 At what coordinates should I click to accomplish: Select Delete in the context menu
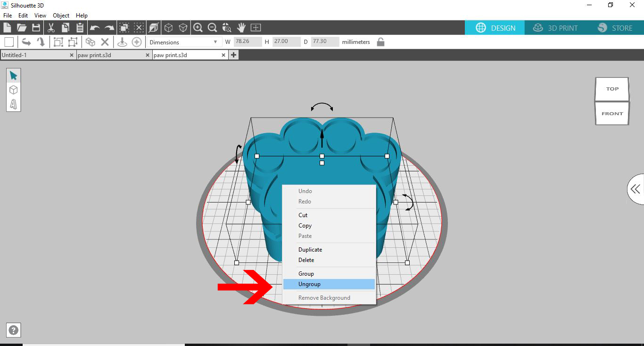[329, 260]
